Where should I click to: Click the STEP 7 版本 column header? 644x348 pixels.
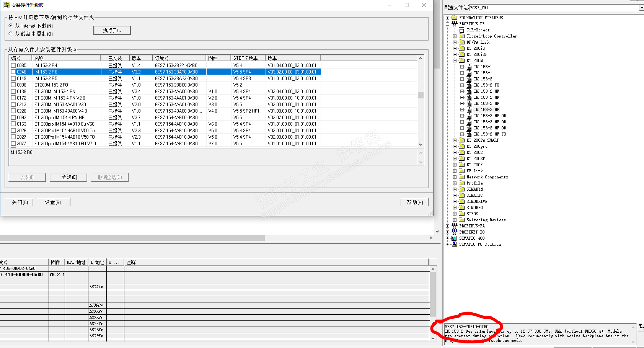248,58
